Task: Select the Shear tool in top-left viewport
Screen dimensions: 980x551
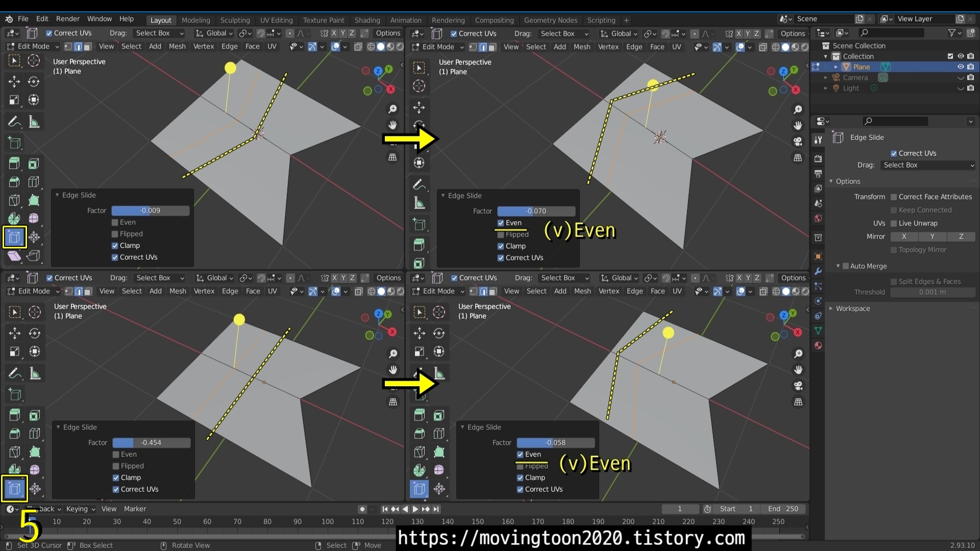Action: click(14, 256)
